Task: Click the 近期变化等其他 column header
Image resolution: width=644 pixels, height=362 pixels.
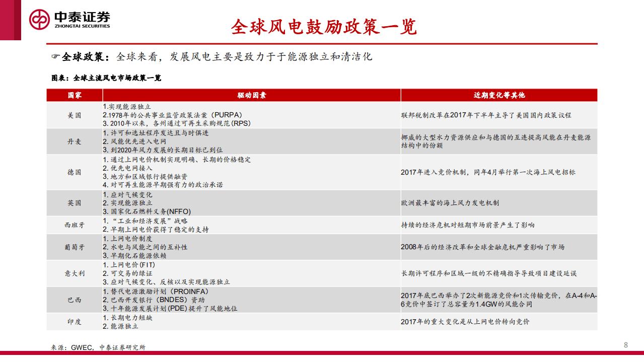Action: 499,95
